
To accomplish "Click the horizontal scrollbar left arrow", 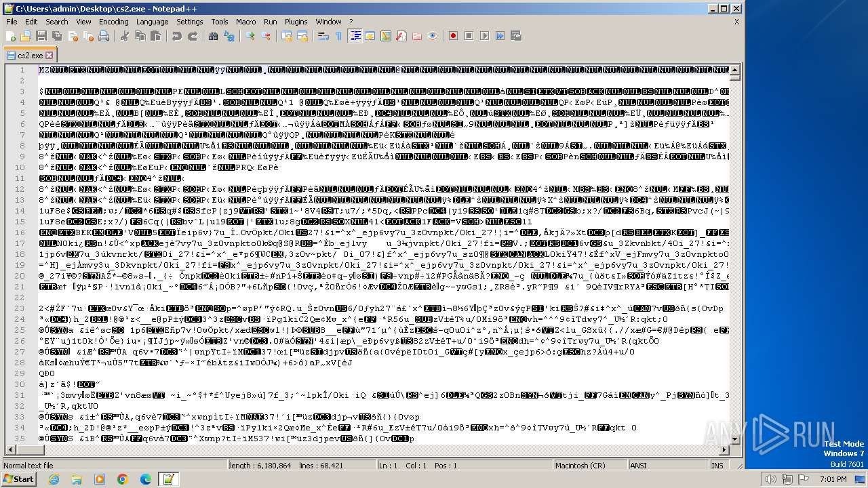I will tap(9, 451).
